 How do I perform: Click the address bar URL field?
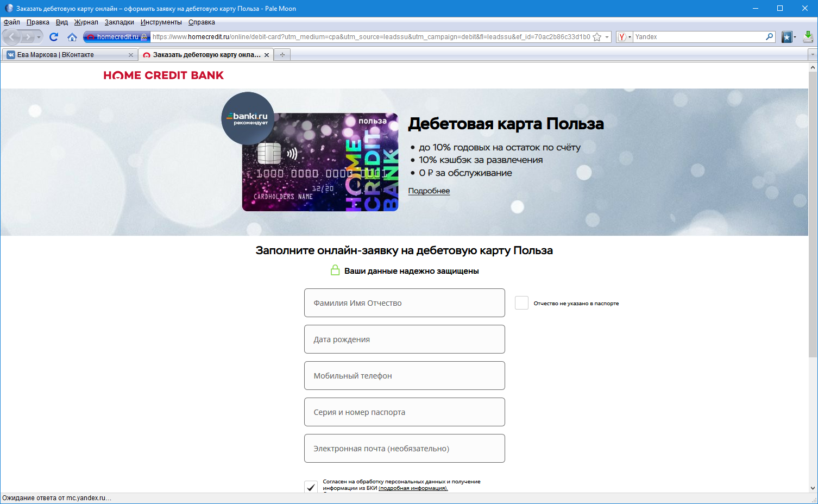point(371,37)
